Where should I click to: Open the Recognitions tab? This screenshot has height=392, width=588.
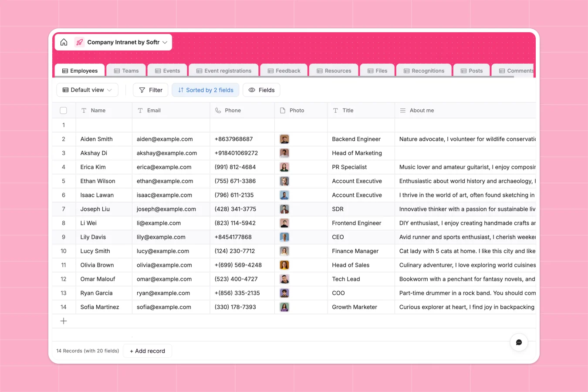click(x=424, y=70)
